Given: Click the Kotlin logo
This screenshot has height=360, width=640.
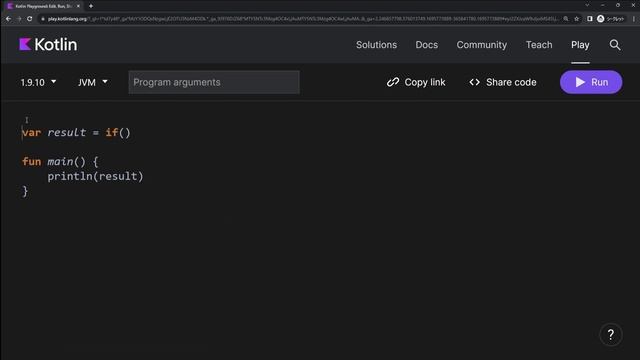Looking at the screenshot, I should coord(48,44).
